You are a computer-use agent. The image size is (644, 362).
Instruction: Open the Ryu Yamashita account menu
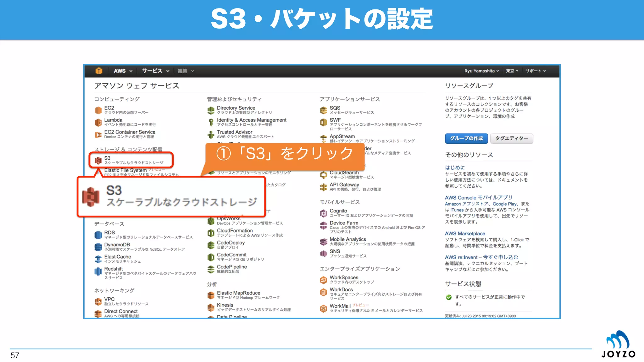tap(481, 71)
